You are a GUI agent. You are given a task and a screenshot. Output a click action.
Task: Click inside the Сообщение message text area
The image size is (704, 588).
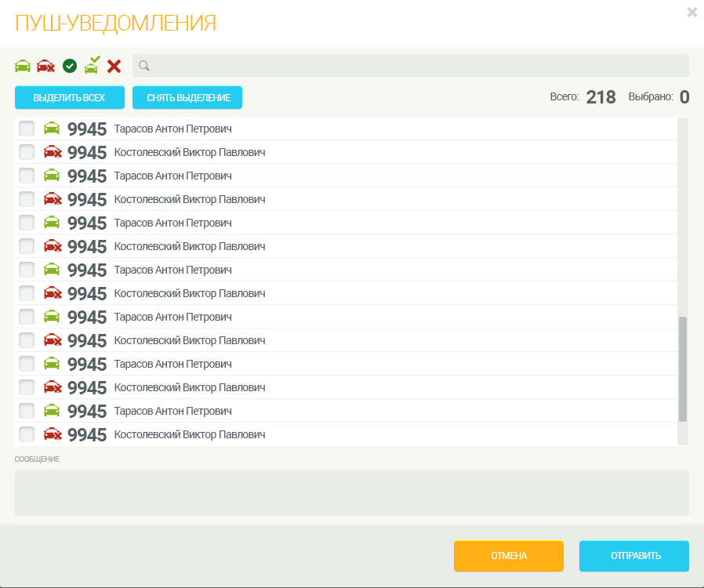click(351, 492)
